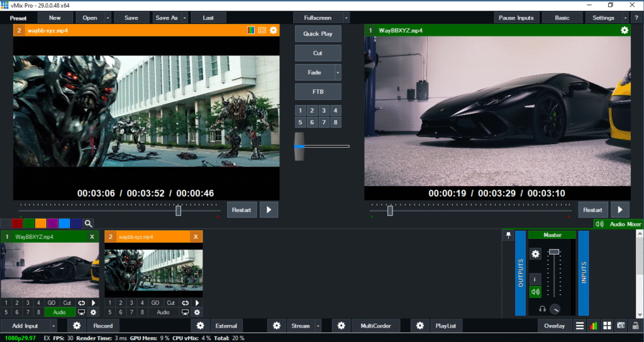Click the Cut transition button

(318, 53)
